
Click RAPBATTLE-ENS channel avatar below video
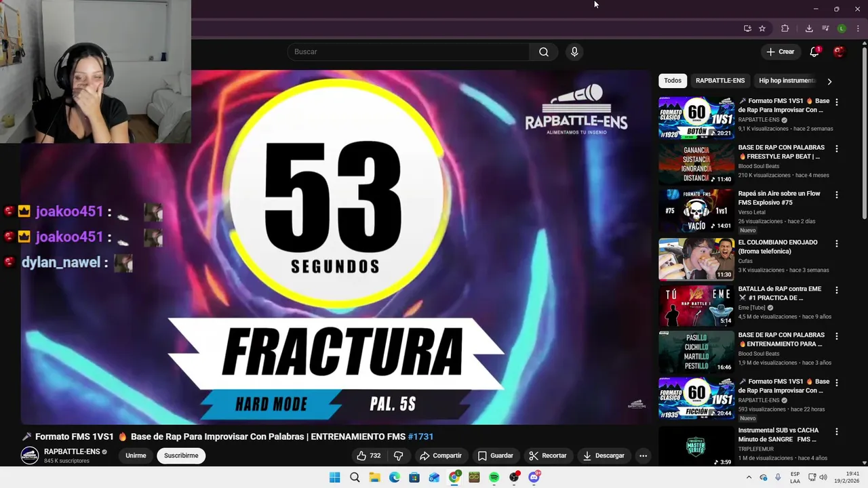pyautogui.click(x=30, y=455)
